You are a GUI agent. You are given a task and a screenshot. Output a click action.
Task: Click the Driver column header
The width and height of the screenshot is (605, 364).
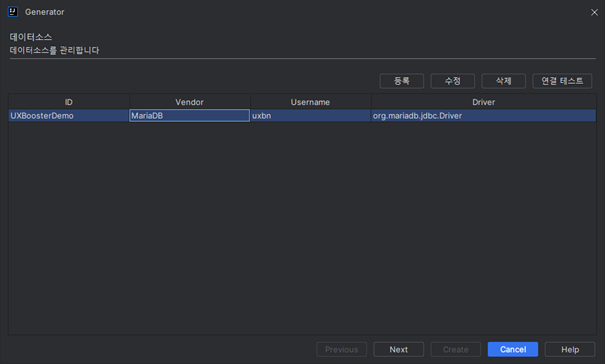click(483, 102)
